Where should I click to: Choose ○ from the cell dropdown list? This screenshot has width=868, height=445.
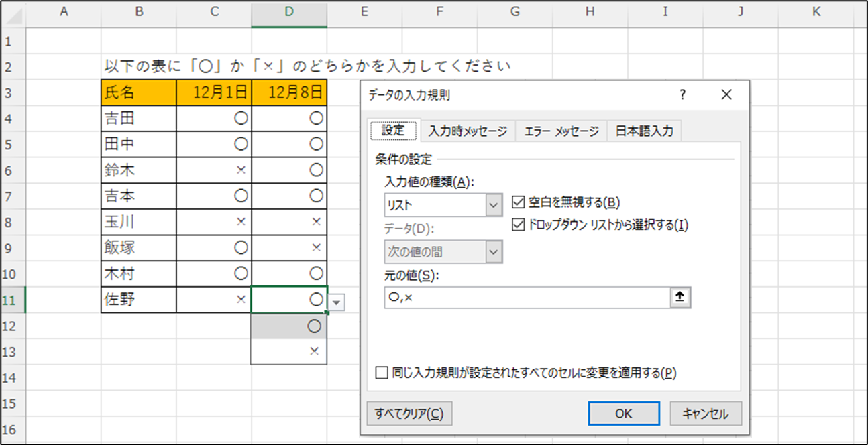click(289, 326)
